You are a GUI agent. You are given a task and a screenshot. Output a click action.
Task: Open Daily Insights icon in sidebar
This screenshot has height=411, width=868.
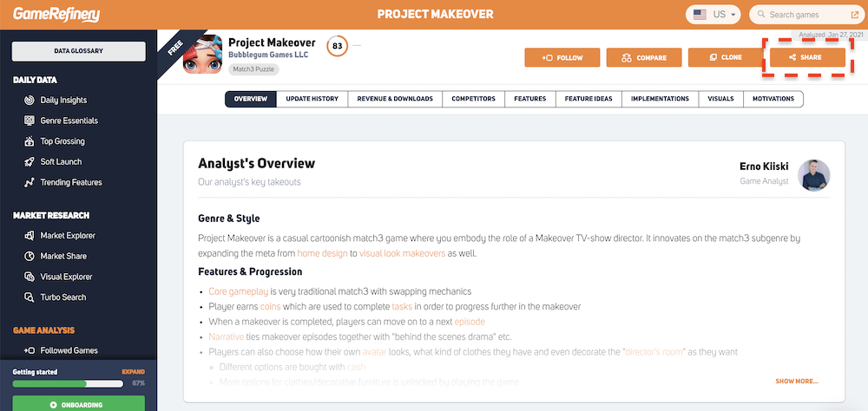pyautogui.click(x=30, y=100)
